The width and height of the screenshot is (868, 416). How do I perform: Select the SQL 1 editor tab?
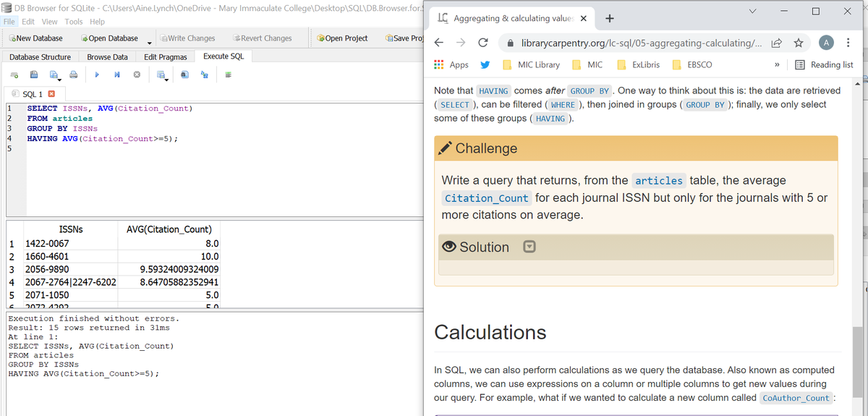point(34,95)
